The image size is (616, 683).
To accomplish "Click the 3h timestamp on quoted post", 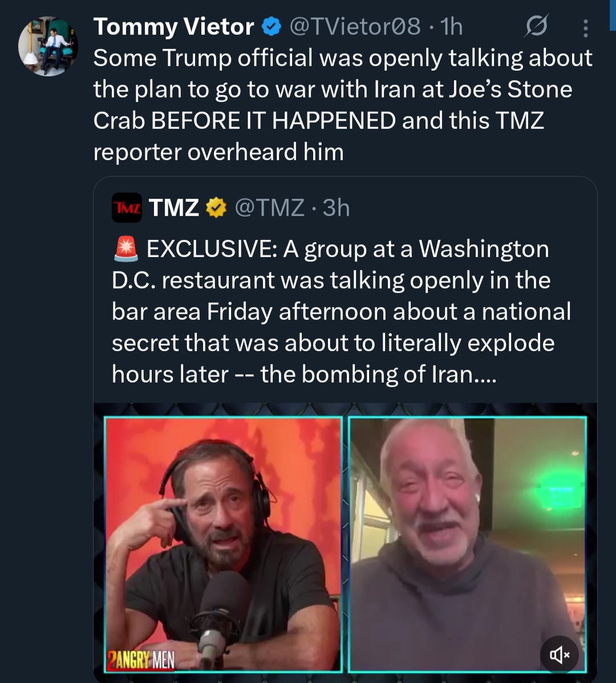I will coord(337,208).
